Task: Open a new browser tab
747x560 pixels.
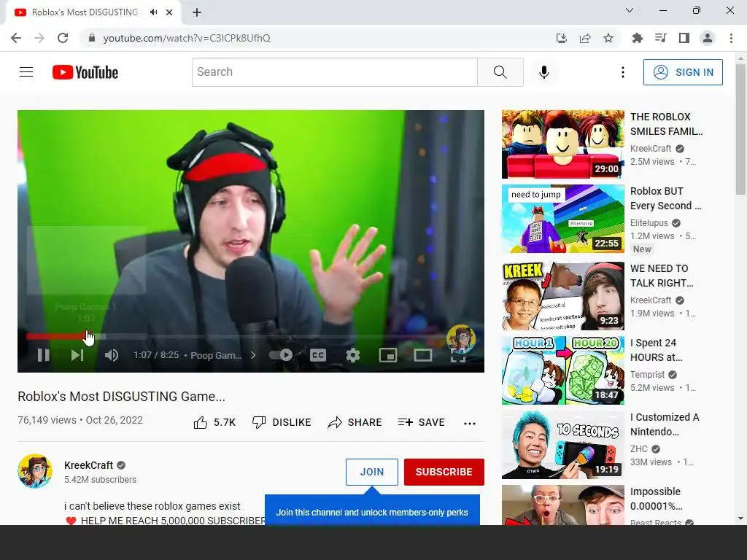Action: [x=197, y=12]
